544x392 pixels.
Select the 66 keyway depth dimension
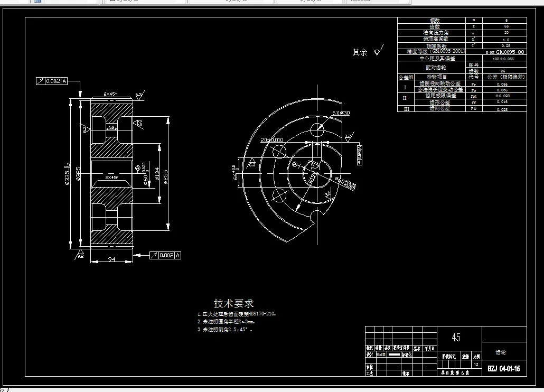(x=235, y=173)
